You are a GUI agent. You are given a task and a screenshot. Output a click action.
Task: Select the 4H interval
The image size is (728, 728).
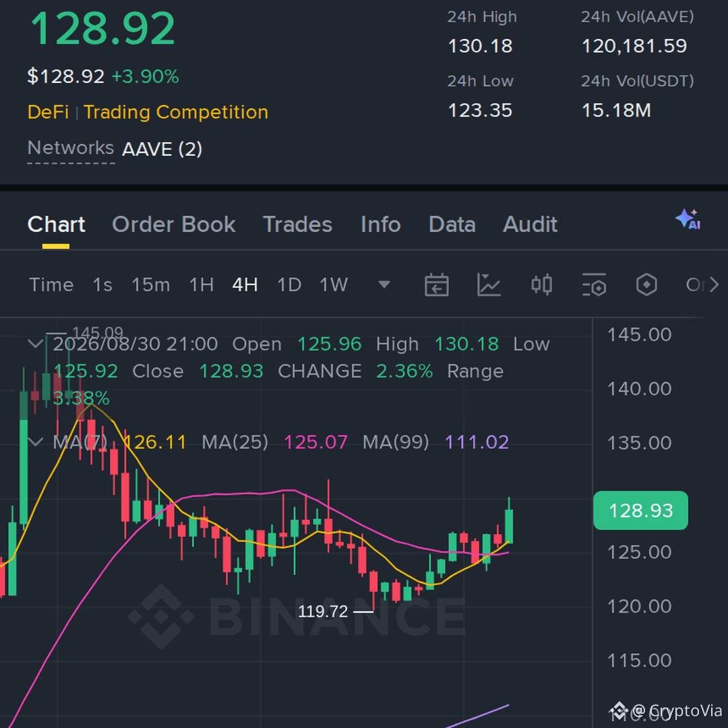click(x=245, y=284)
